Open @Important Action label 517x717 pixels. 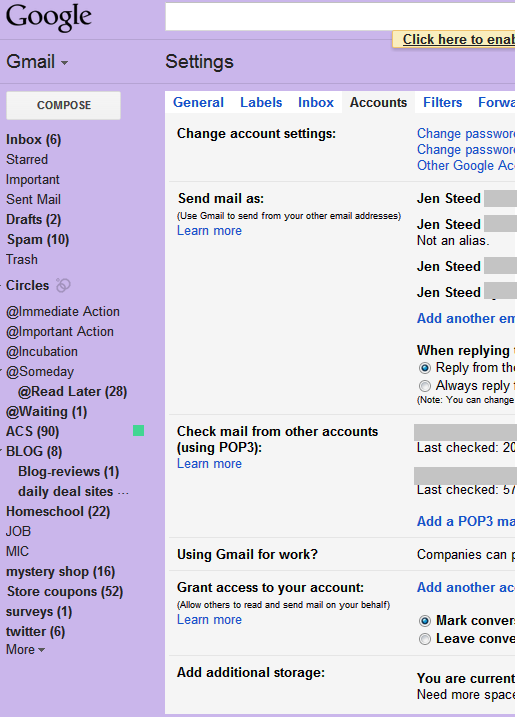tap(60, 332)
